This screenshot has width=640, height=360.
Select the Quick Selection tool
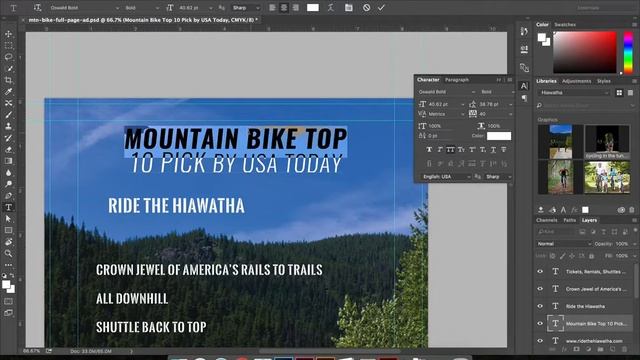point(8,69)
